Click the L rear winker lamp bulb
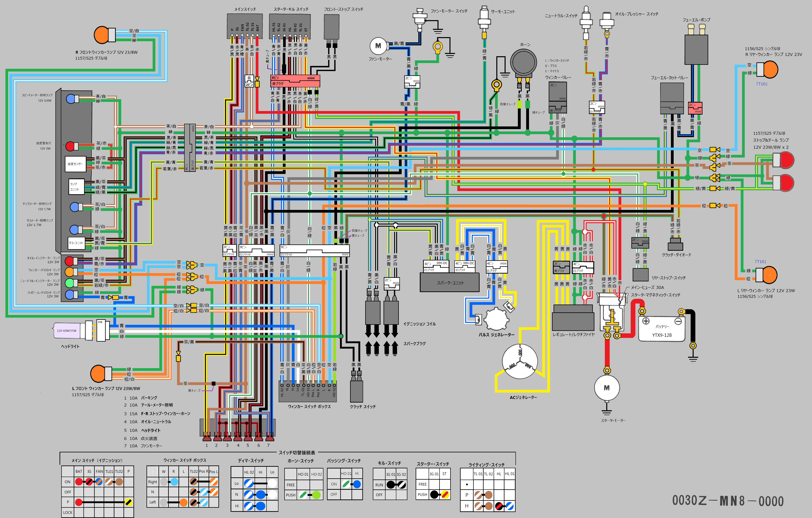The image size is (812, 518). point(770,275)
